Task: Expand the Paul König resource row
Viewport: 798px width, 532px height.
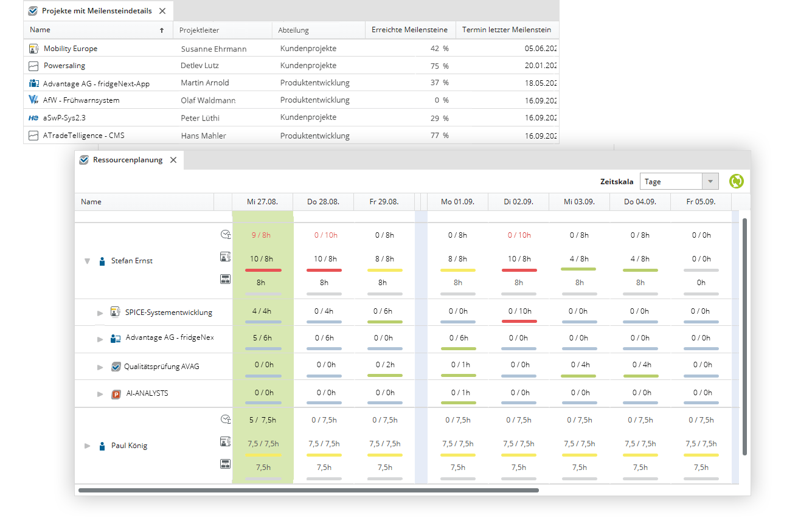Action: coord(87,446)
